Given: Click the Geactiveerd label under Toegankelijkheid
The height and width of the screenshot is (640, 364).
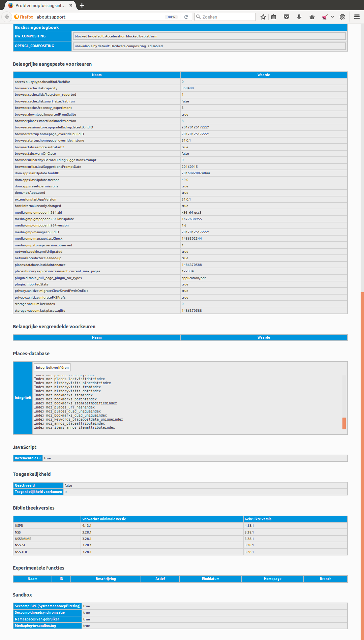Looking at the screenshot, I should [x=38, y=486].
